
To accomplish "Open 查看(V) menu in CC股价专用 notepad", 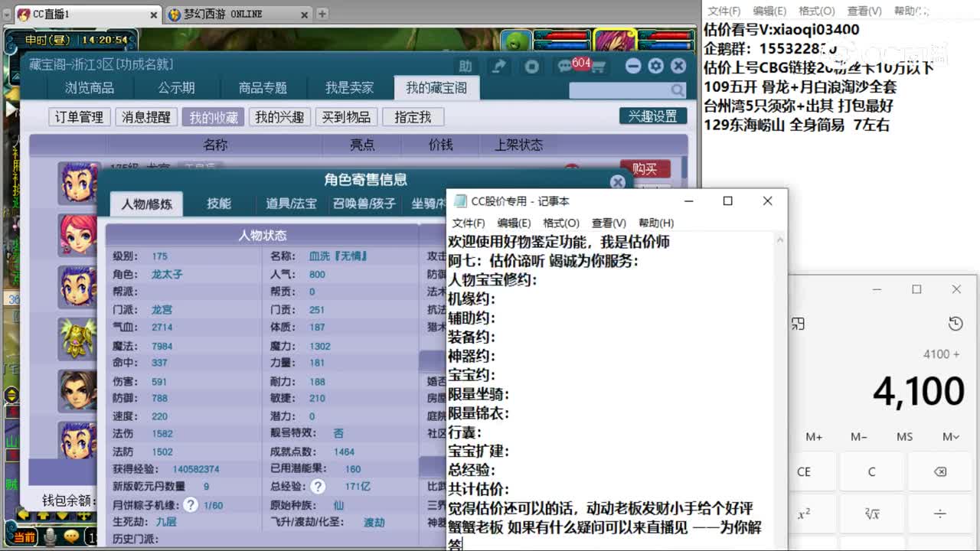I will 609,223.
